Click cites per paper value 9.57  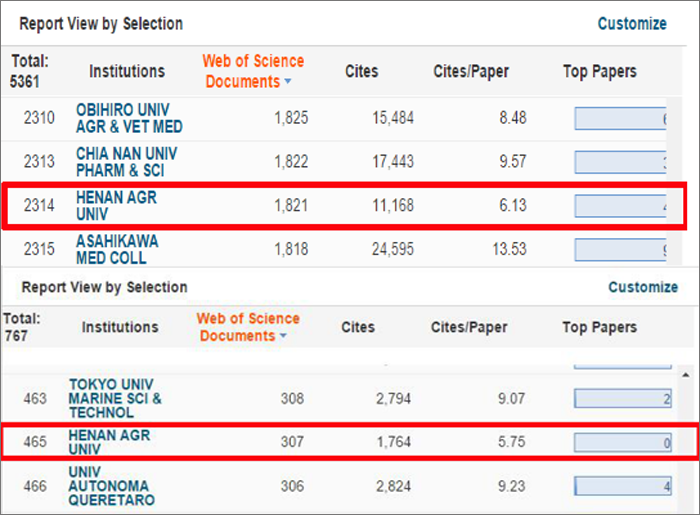[x=513, y=162]
